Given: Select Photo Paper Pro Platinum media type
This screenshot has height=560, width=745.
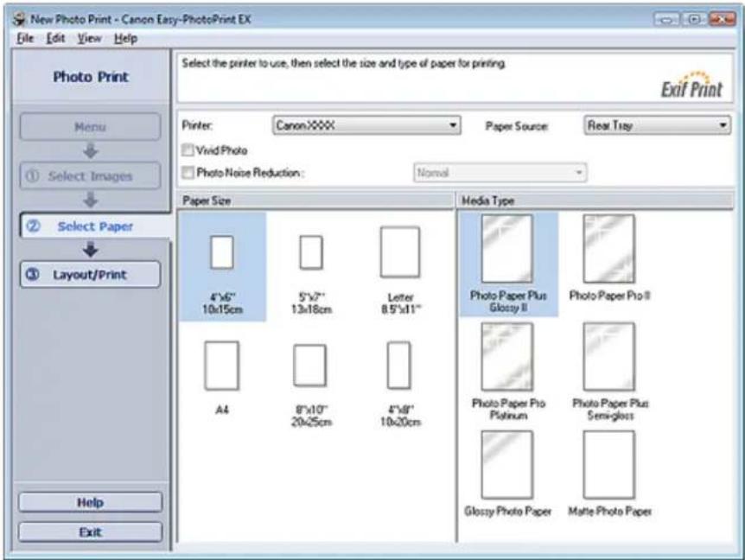Looking at the screenshot, I should pos(507,357).
